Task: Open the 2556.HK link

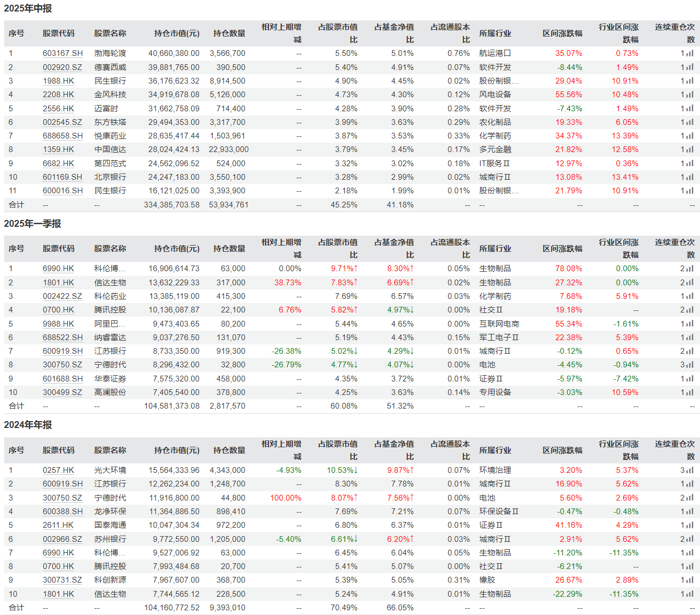Action: point(59,109)
